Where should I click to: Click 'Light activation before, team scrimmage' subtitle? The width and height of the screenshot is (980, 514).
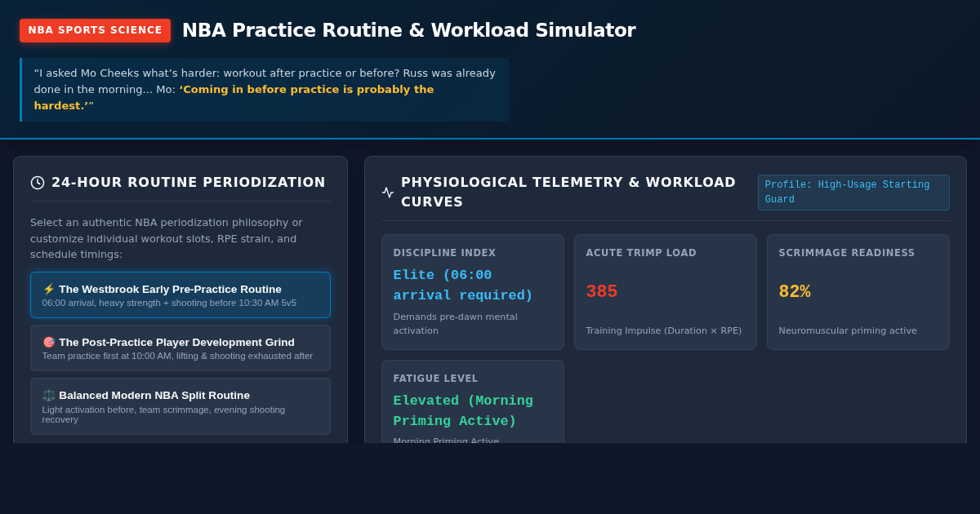click(x=164, y=414)
